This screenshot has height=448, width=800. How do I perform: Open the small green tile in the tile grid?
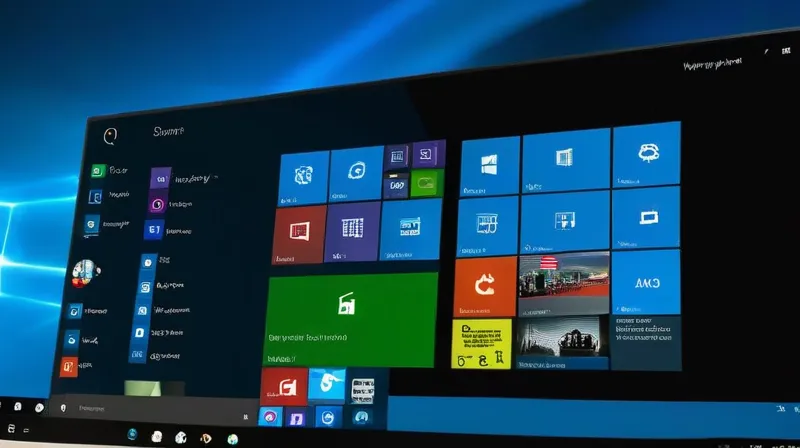pos(427,184)
